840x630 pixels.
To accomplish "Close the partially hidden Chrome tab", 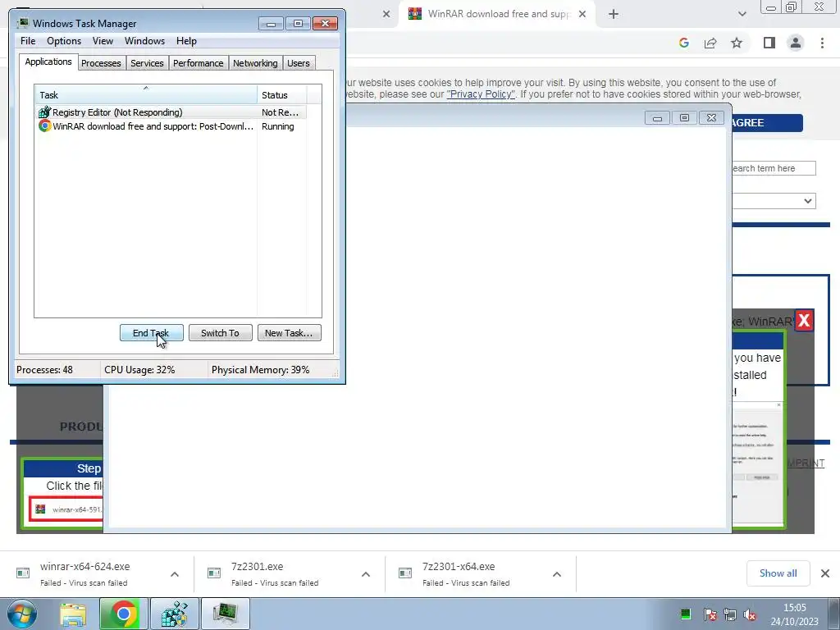I will tap(386, 14).
